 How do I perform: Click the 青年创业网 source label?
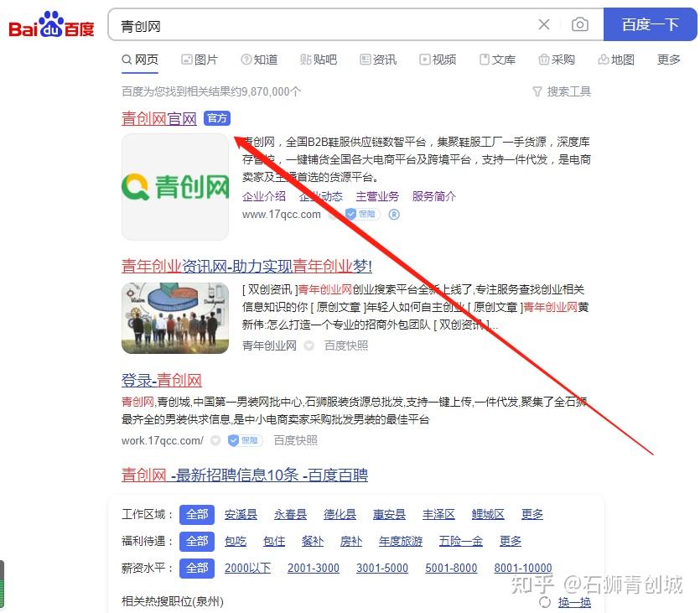tap(270, 346)
